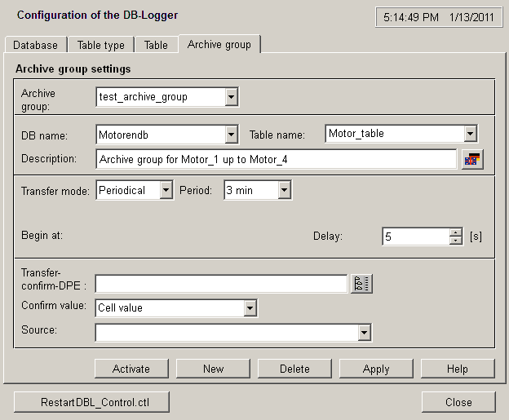Click the language flag icon beside Description
This screenshot has width=509, height=420.
click(471, 159)
